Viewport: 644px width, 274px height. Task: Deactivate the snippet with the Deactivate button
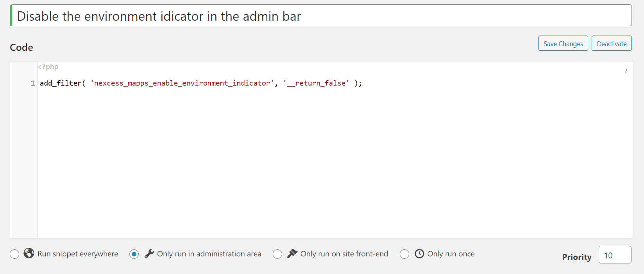pos(611,43)
